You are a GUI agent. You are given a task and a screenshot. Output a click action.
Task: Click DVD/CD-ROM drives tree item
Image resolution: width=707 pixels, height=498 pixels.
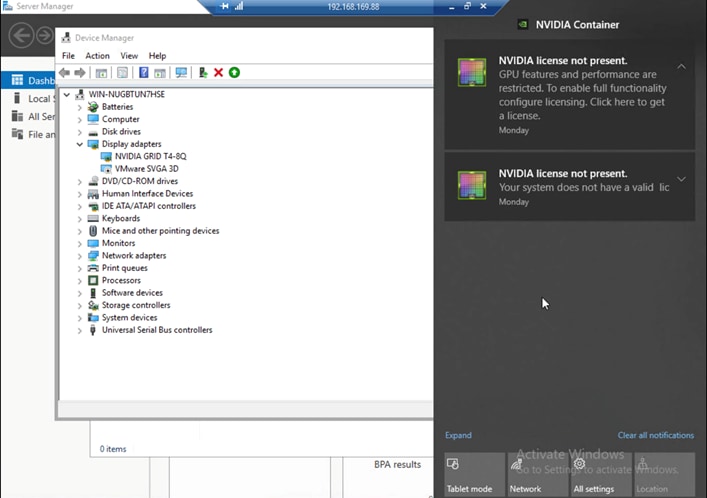[x=140, y=181]
